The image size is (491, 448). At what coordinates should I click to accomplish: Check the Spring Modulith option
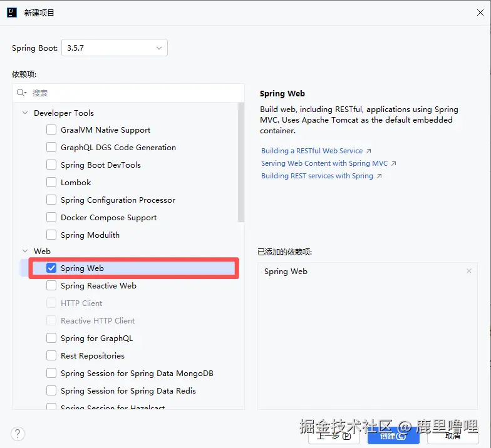(x=51, y=235)
